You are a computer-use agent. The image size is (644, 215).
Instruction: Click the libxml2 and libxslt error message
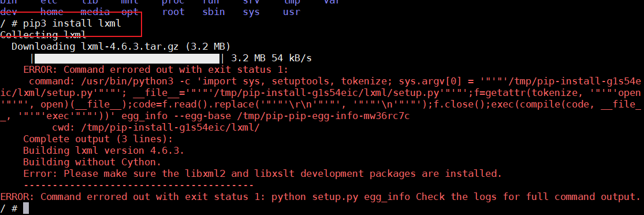point(262,173)
